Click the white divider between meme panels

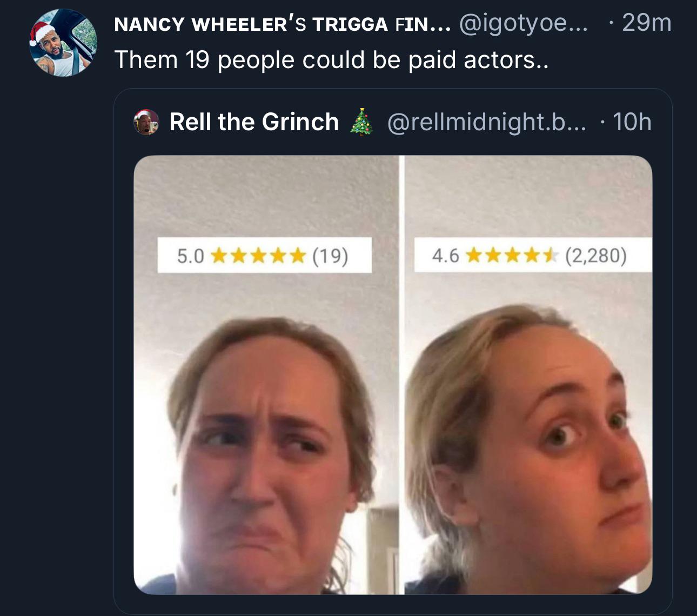pyautogui.click(x=401, y=378)
